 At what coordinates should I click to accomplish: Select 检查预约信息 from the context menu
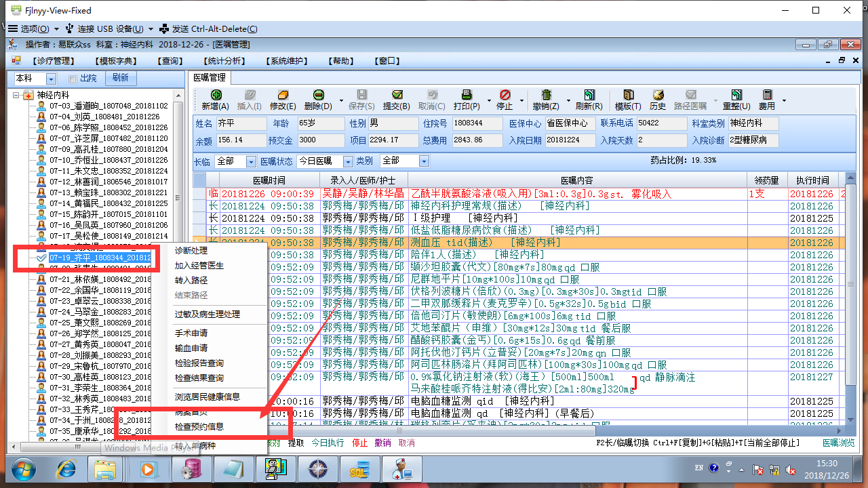click(199, 427)
